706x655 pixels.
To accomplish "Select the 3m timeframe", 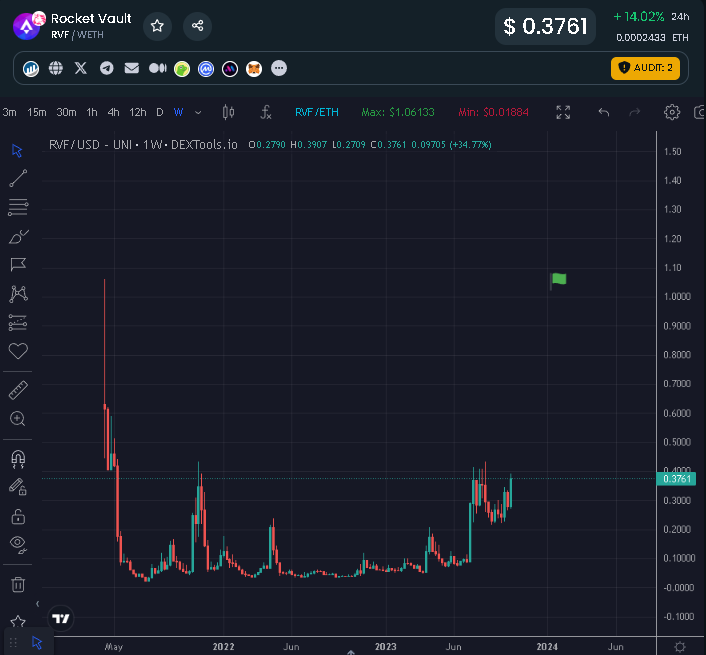I will pyautogui.click(x=9, y=112).
